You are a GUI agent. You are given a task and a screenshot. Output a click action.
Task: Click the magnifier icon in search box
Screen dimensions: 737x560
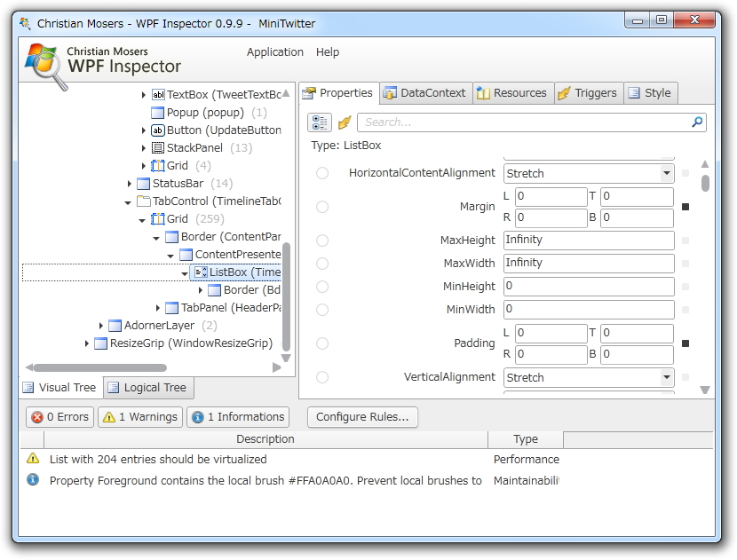(697, 122)
